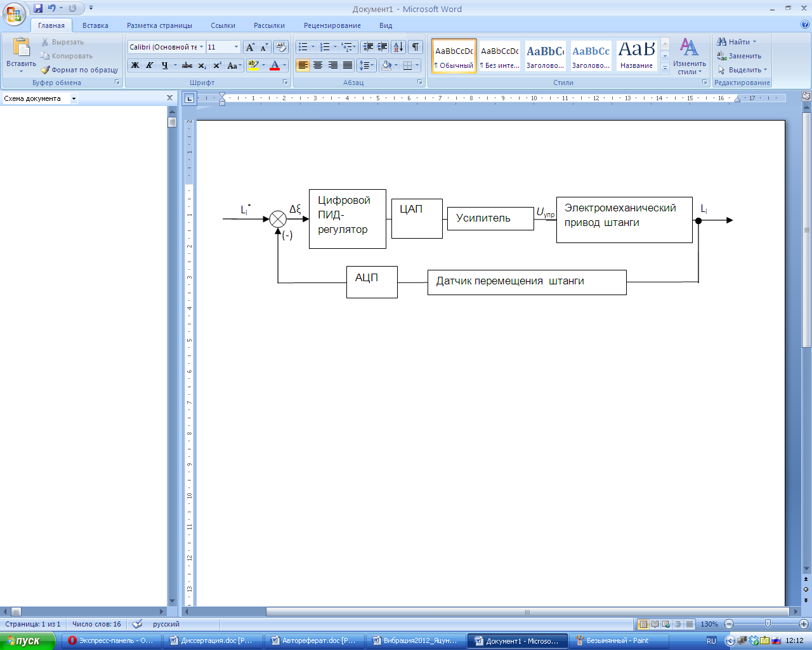Open the Вид ribbon tab
This screenshot has height=650, width=812.
pos(386,25)
